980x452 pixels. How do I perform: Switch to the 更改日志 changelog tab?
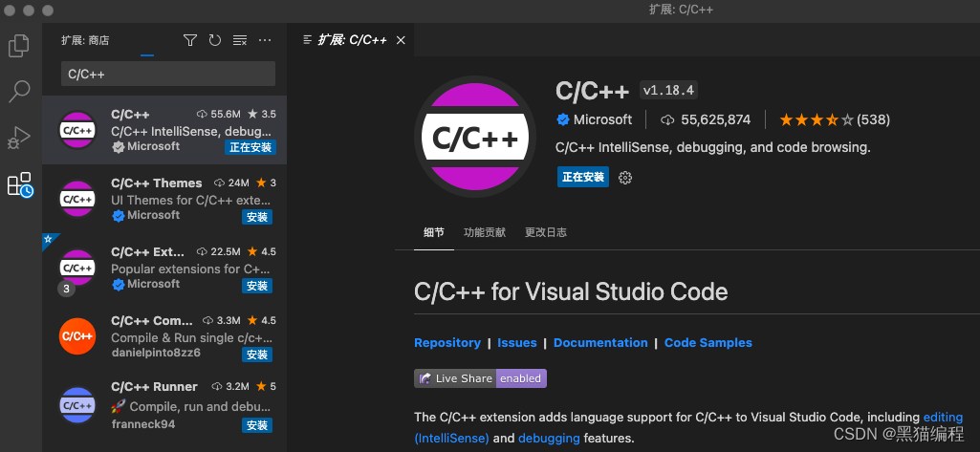(546, 232)
